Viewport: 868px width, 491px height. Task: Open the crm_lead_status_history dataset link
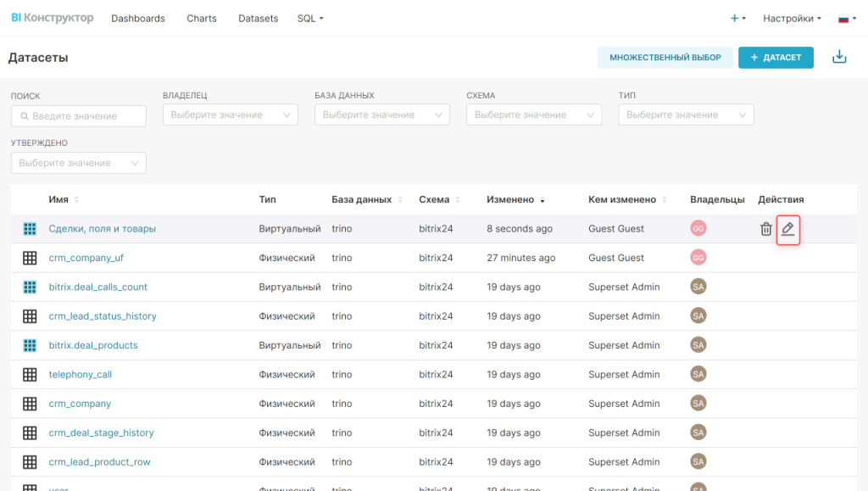pos(103,316)
